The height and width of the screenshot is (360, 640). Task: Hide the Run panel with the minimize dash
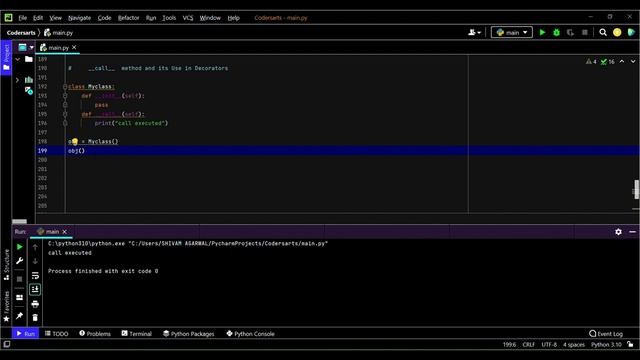point(632,231)
